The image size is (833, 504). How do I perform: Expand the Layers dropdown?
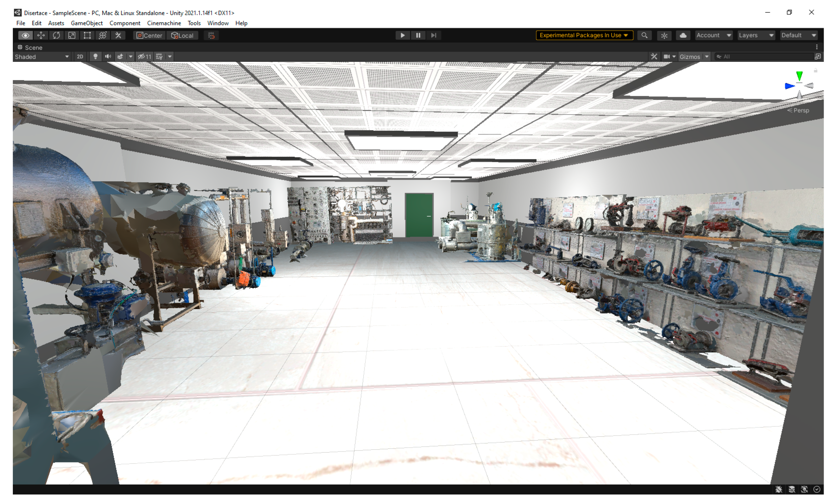point(756,35)
